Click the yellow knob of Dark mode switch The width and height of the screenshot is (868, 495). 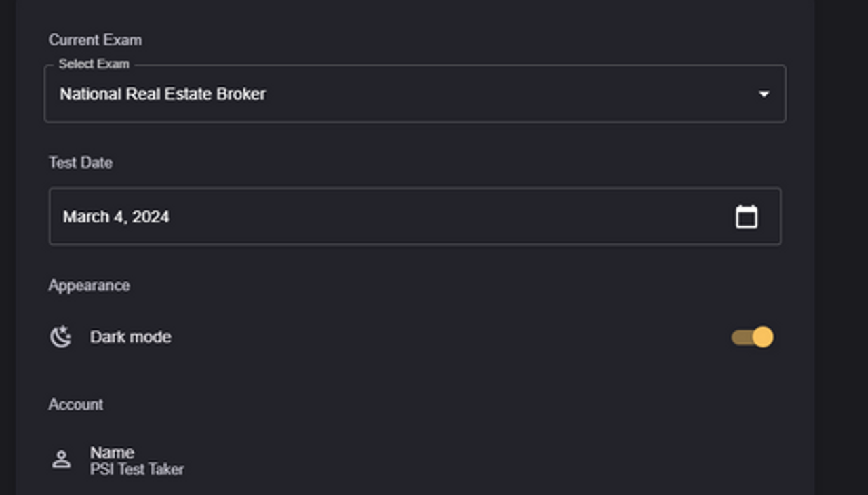[x=763, y=337]
